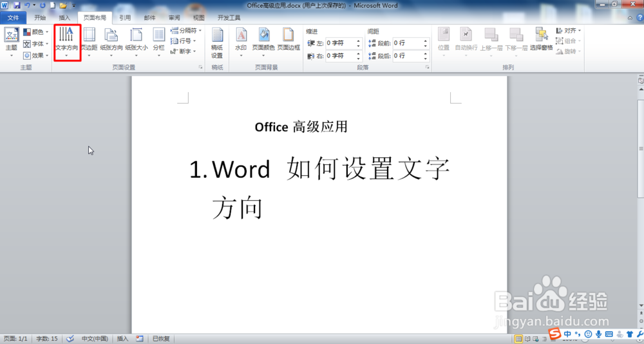Open the Undo history dropdown arrow
Image resolution: width=644 pixels, height=344 pixels.
coord(35,5)
